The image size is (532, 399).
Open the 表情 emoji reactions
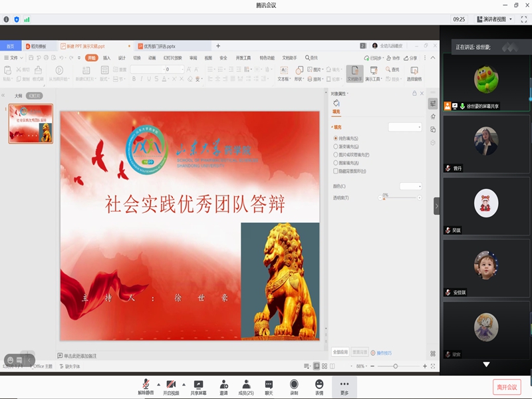click(319, 384)
